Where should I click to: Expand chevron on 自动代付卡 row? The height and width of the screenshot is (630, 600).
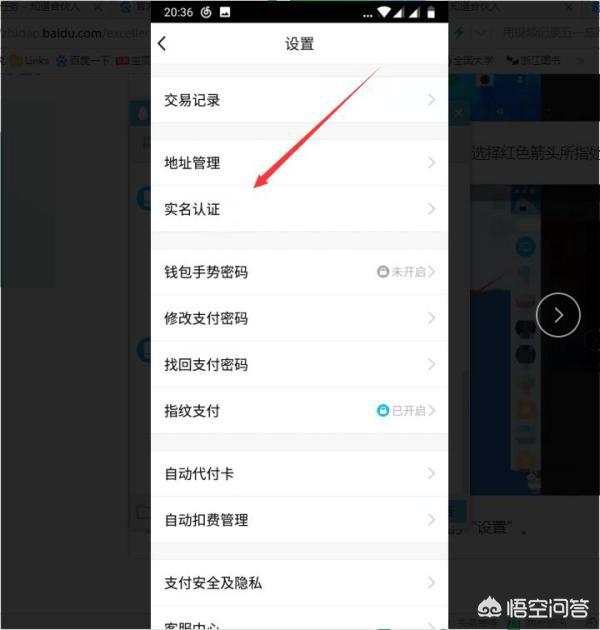[431, 473]
